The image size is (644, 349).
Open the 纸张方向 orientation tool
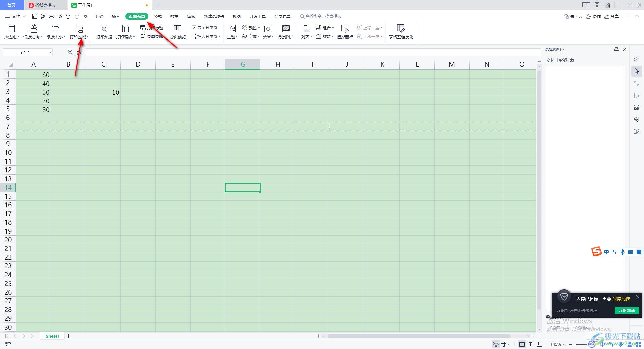coord(33,32)
